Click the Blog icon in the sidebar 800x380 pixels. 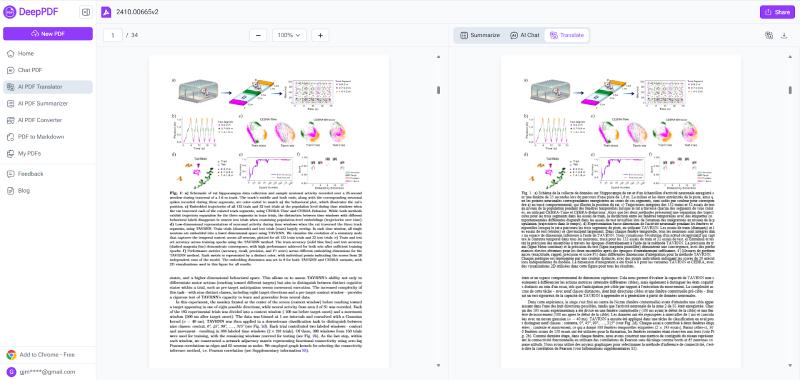11,191
